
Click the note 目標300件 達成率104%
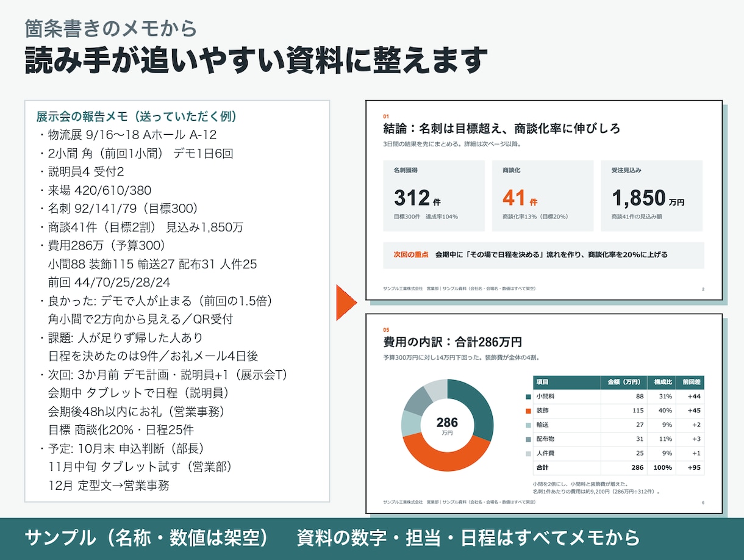tap(426, 217)
